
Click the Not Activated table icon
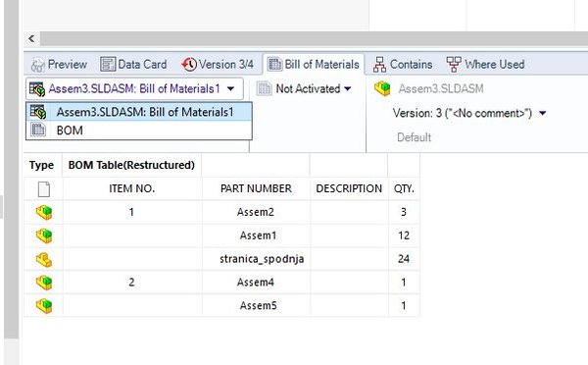tap(264, 88)
